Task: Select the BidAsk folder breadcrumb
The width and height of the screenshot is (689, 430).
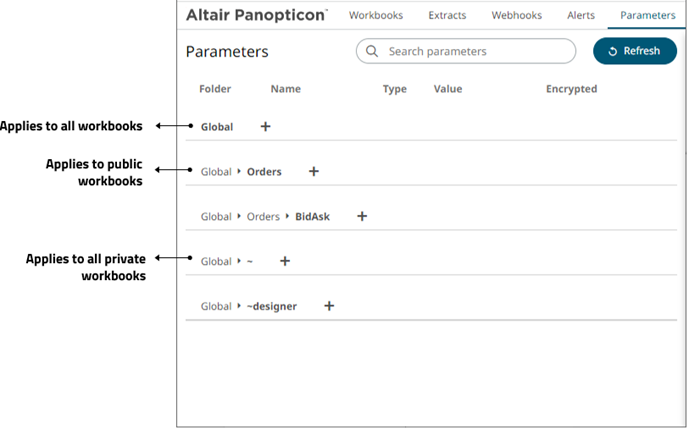Action: [x=312, y=217]
